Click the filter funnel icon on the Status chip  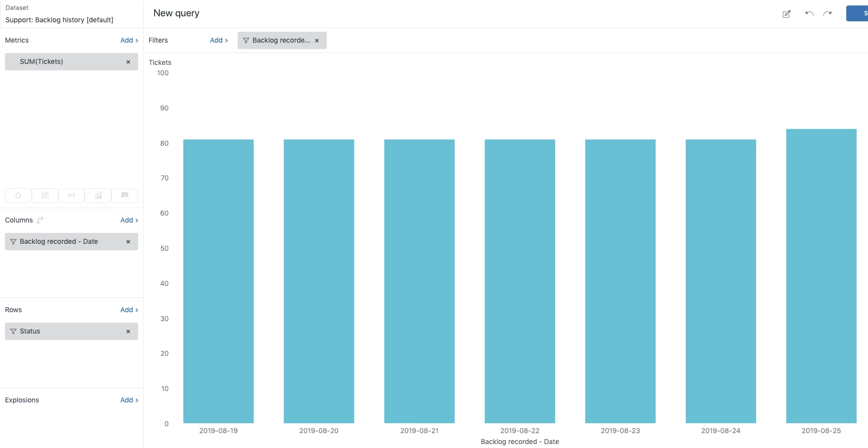click(x=13, y=332)
